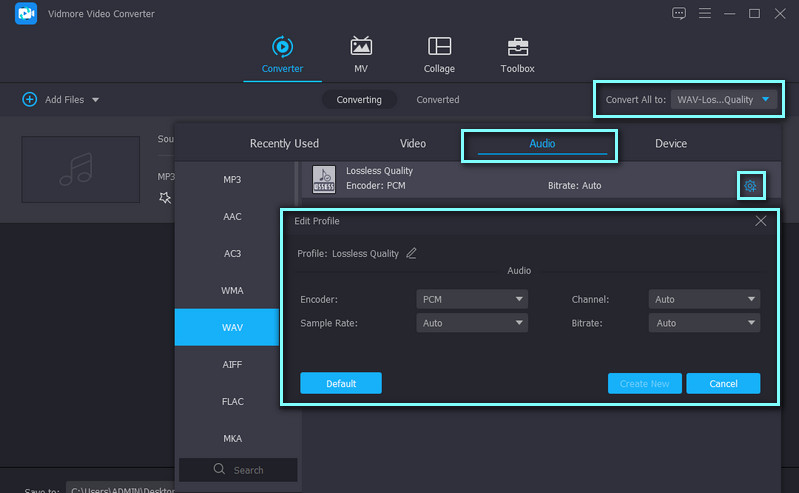Expand the Sample Rate dropdown
Viewport: 799px width, 493px height.
pos(471,323)
